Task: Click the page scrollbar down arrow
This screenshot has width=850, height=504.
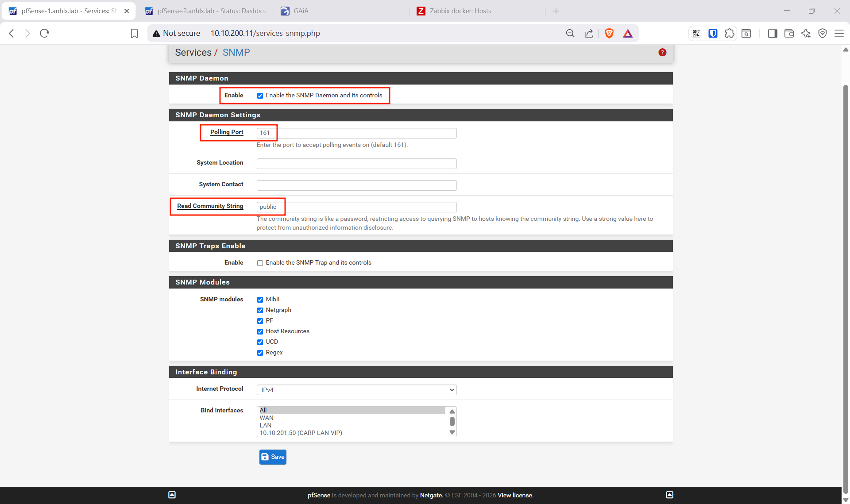Action: [846, 500]
